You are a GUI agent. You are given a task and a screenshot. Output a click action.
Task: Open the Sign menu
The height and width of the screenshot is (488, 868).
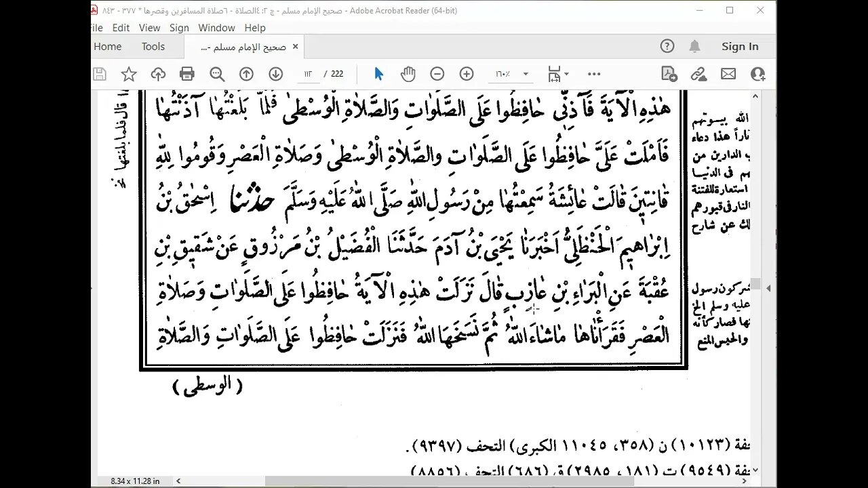click(179, 28)
